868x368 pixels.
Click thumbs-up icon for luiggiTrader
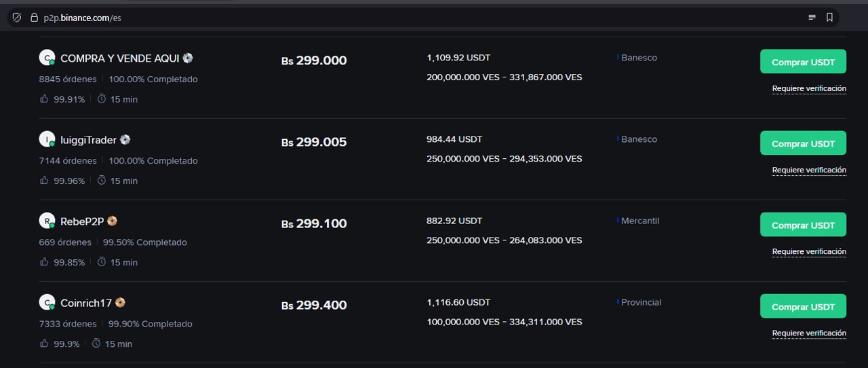tap(44, 181)
